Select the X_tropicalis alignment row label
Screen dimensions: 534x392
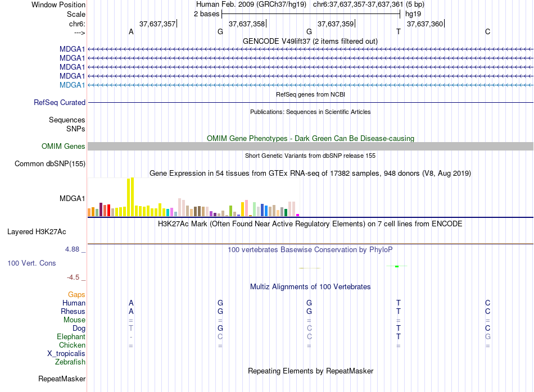(x=66, y=354)
